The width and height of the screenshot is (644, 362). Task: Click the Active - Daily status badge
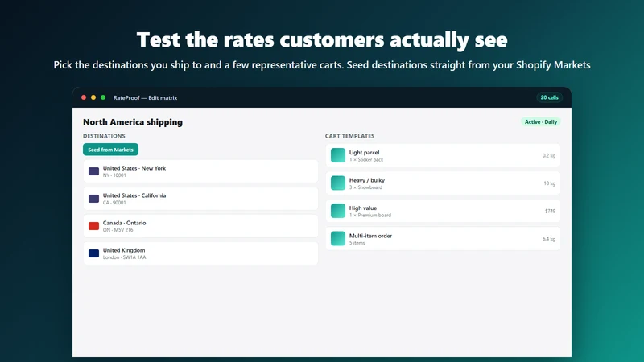[x=540, y=122]
